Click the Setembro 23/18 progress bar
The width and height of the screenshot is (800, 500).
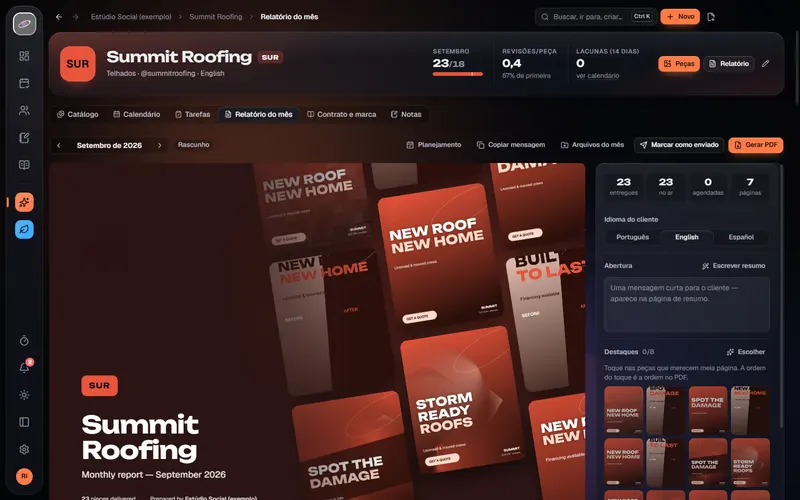coord(458,74)
